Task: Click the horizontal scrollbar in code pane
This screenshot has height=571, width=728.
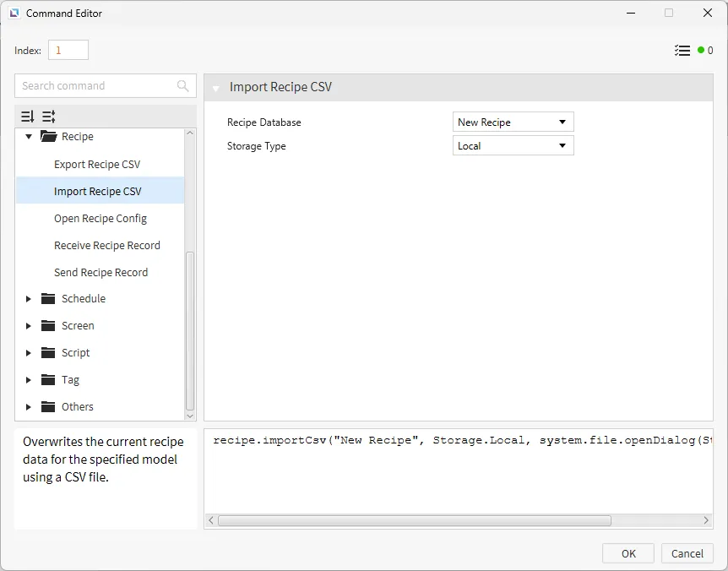Action: (414, 521)
